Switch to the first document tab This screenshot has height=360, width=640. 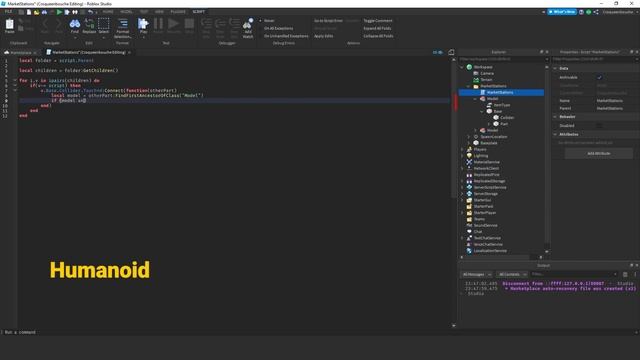tap(20, 53)
